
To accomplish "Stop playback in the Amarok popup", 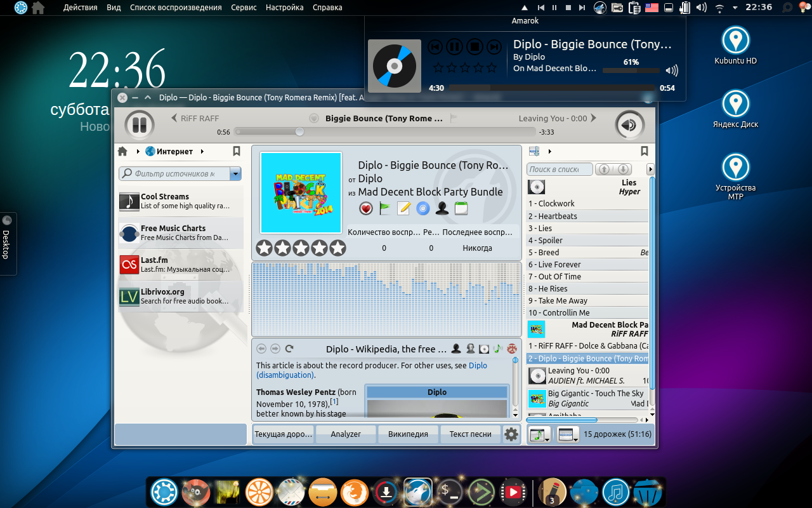I will [x=474, y=46].
